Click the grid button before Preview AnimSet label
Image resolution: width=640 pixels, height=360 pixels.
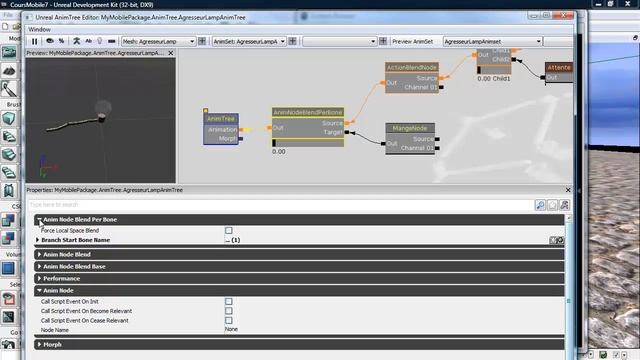pos(383,41)
